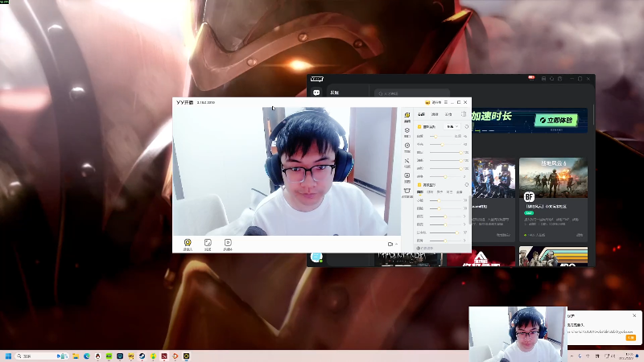Adjust bottommost visible slider in beauty panel
Screen dimensions: 644x362
(445, 241)
